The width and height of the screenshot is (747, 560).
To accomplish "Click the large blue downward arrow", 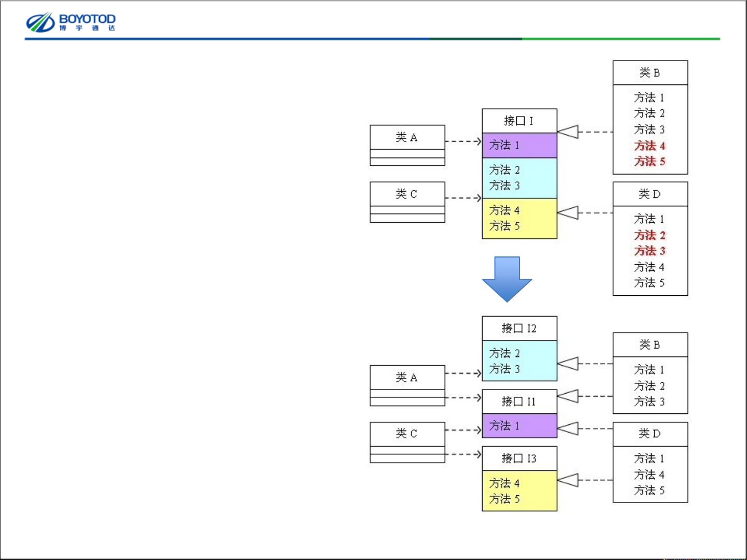I will [507, 279].
